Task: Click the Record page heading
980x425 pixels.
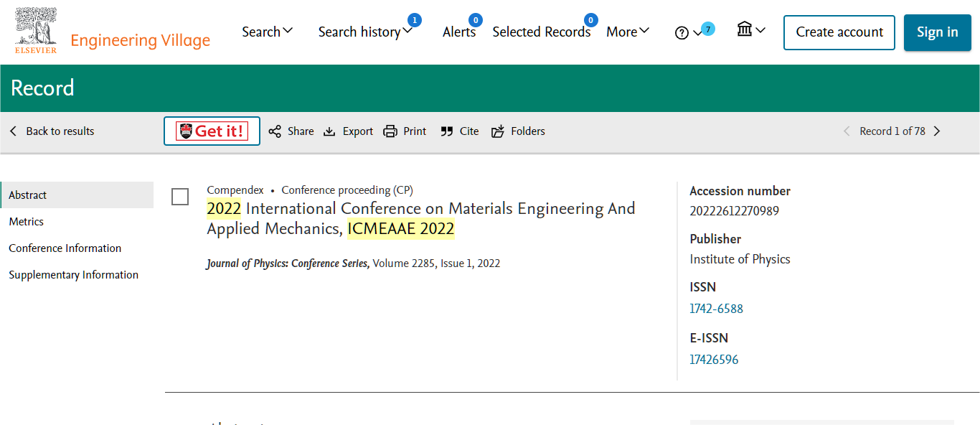Action: point(42,88)
